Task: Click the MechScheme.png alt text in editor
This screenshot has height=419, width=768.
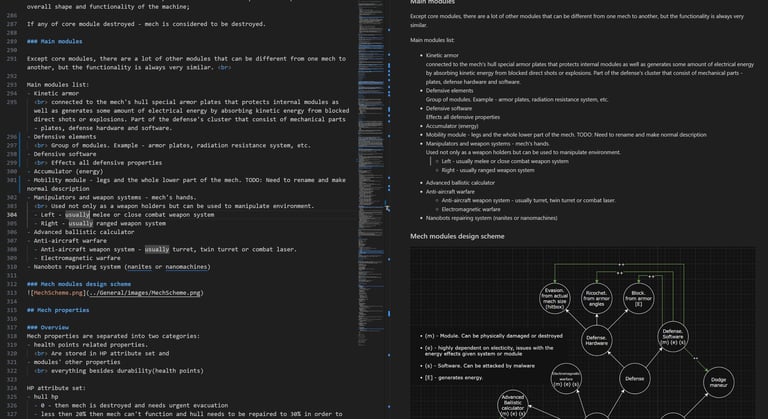Action: coord(58,293)
